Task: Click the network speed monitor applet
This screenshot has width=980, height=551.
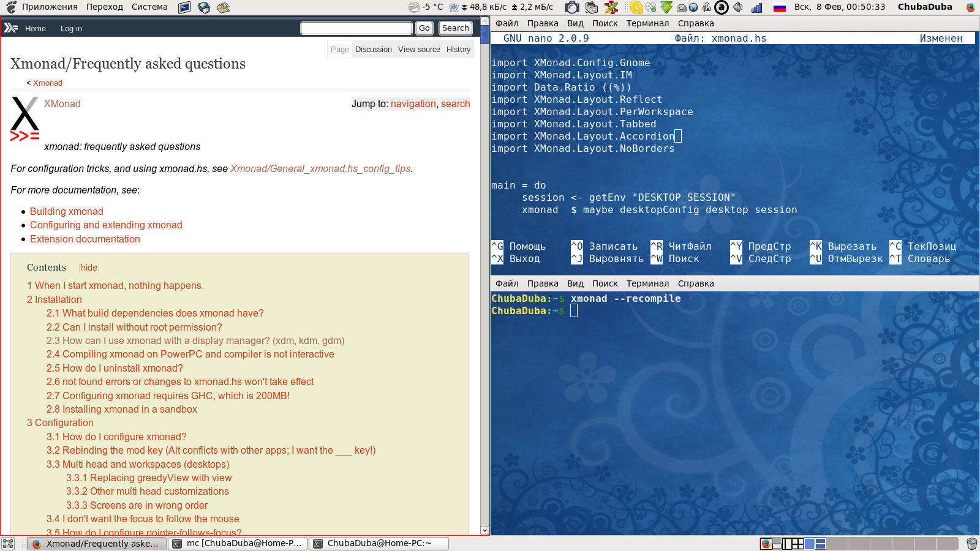Action: (501, 7)
